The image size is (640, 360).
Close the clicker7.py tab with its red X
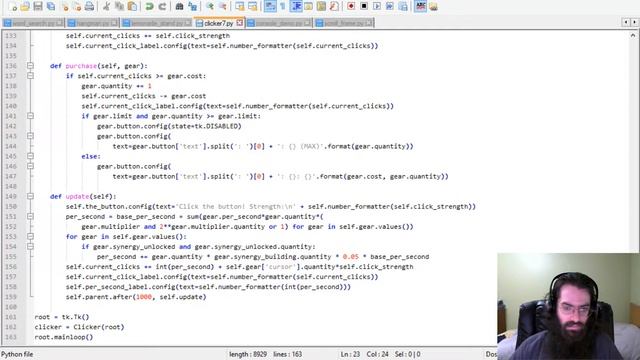pos(240,23)
